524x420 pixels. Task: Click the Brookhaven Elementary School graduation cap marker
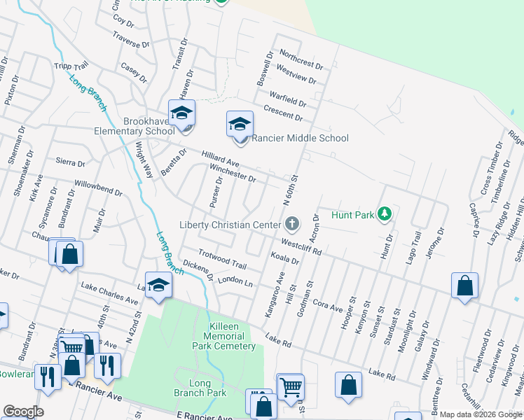[182, 113]
